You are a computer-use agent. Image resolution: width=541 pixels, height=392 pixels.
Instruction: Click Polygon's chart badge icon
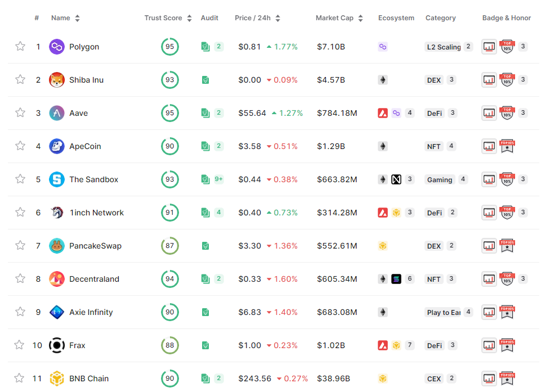(x=489, y=47)
